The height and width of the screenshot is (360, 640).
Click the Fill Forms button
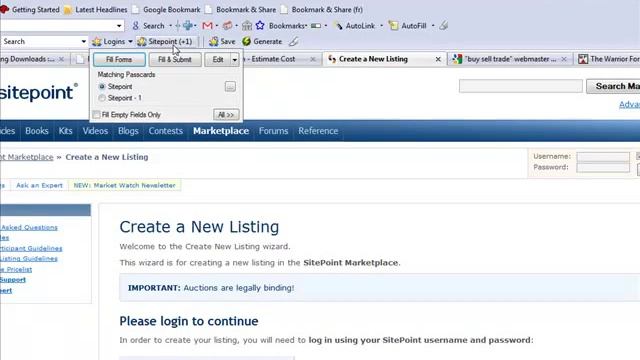point(119,60)
